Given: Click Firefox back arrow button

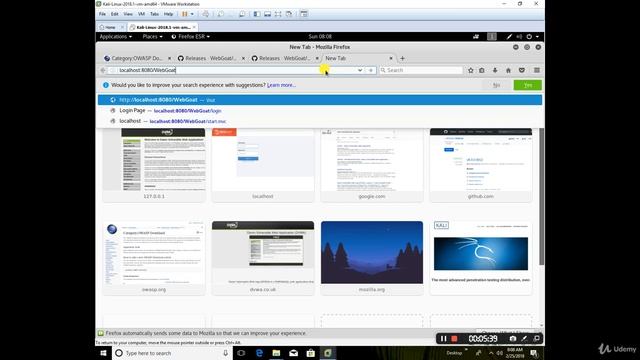Looking at the screenshot, I should point(103,70).
